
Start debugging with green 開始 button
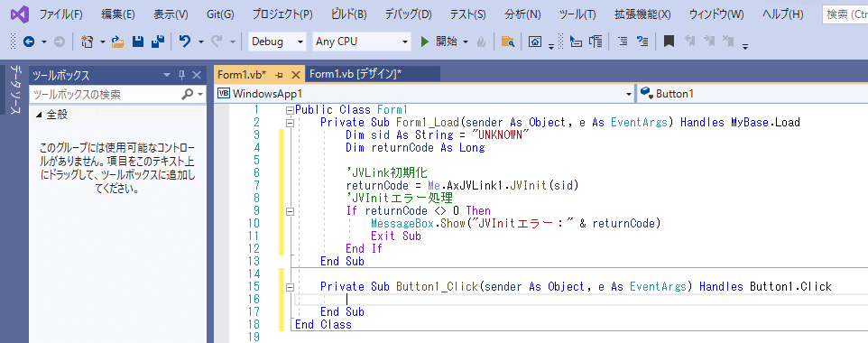click(438, 42)
